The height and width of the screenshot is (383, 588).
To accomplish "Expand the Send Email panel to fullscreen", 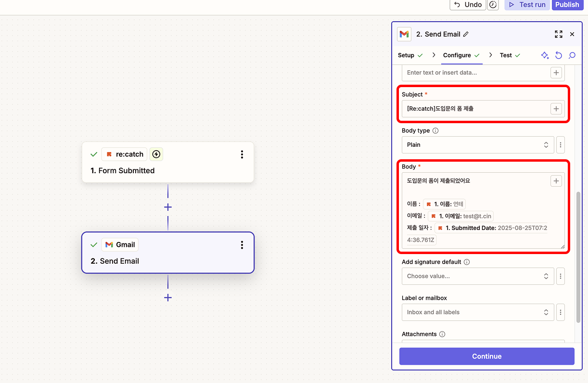I will pos(558,34).
